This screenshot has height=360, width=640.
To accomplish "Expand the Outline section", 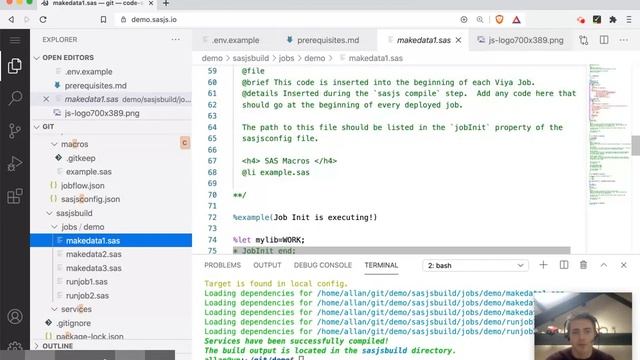I will pyautogui.click(x=37, y=346).
